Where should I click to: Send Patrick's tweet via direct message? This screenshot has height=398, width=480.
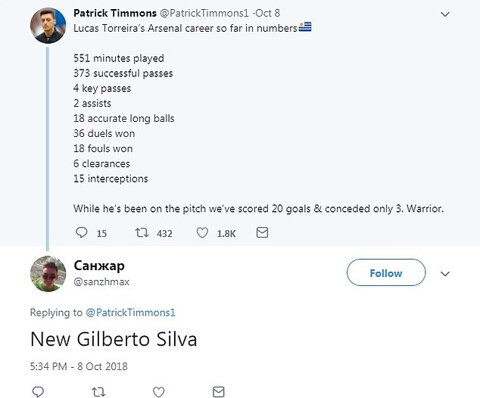pyautogui.click(x=262, y=232)
